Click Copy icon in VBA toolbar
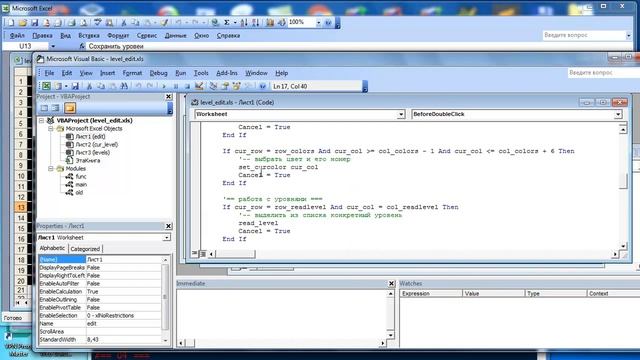The height and width of the screenshot is (360, 640). 101,86
